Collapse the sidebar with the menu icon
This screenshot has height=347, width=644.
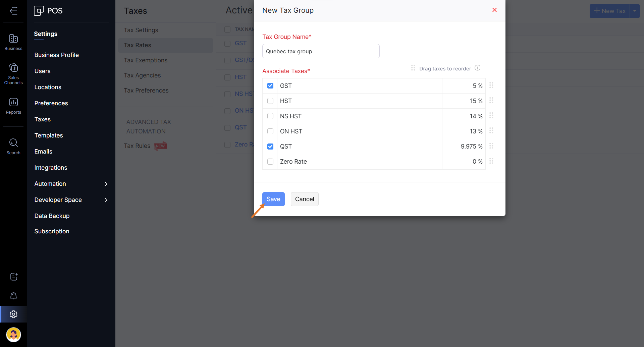click(x=13, y=11)
